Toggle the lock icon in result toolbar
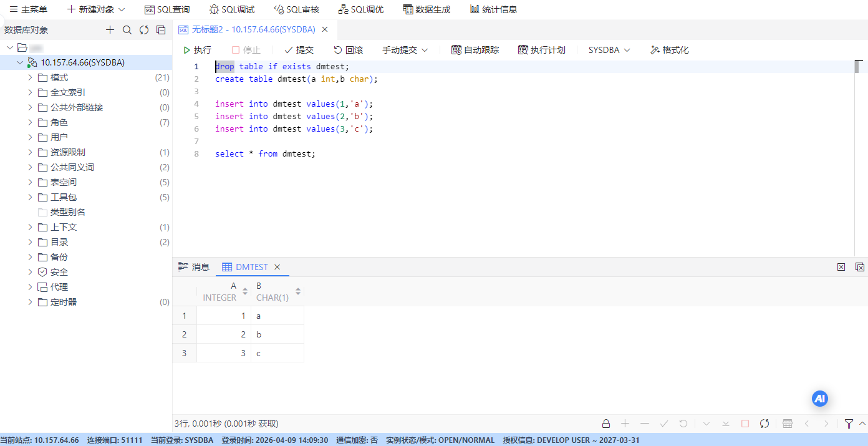The image size is (868, 446). [x=606, y=424]
